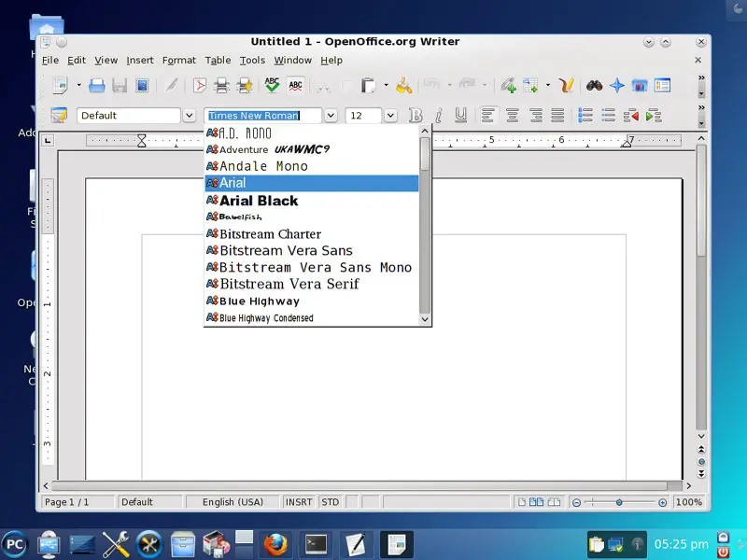Open the Tools menu
Viewport: 747px width, 560px height.
pyautogui.click(x=252, y=61)
